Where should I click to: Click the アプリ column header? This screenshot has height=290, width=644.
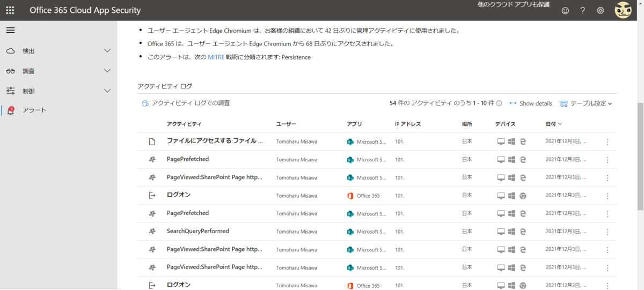[x=354, y=124]
